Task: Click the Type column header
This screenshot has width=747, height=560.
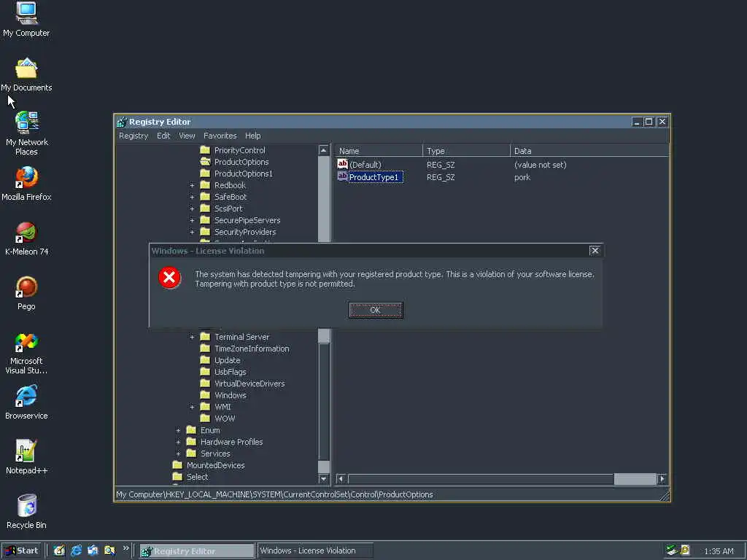Action: [466, 151]
